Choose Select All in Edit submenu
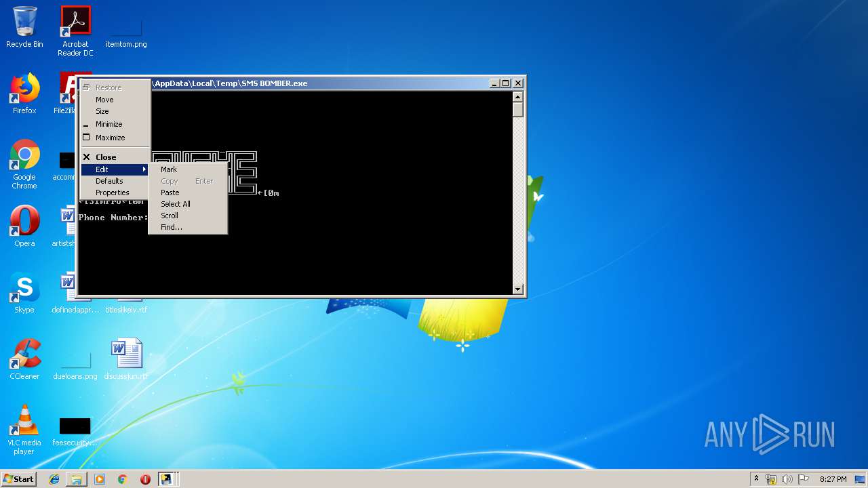The height and width of the screenshot is (488, 868). [x=188, y=204]
